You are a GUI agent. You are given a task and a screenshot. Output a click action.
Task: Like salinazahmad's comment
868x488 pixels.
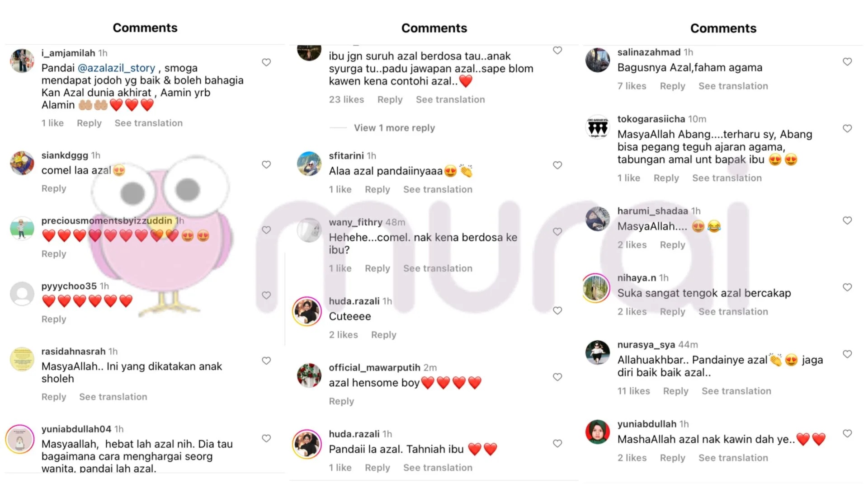pyautogui.click(x=847, y=61)
